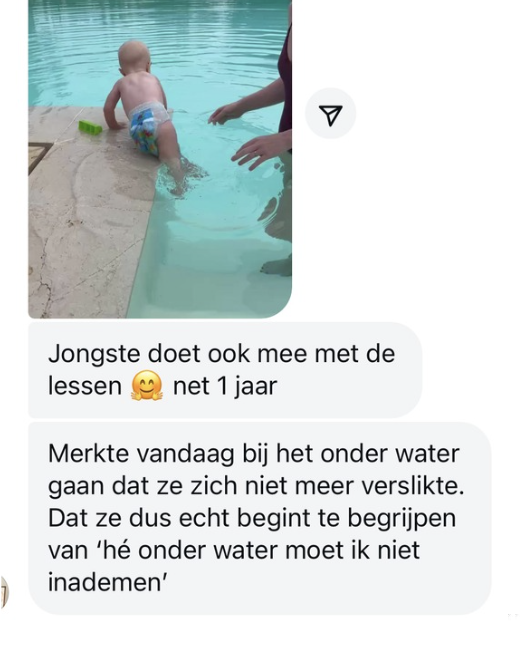Viewport: 530px width, 654px height.
Task: Click the word 'begrijpen' in long message
Action: pyautogui.click(x=401, y=520)
